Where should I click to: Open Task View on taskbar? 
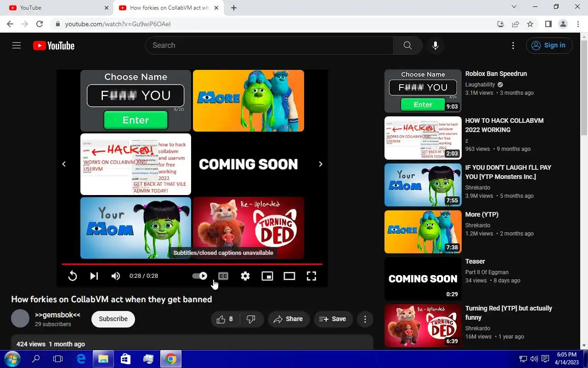click(58, 359)
